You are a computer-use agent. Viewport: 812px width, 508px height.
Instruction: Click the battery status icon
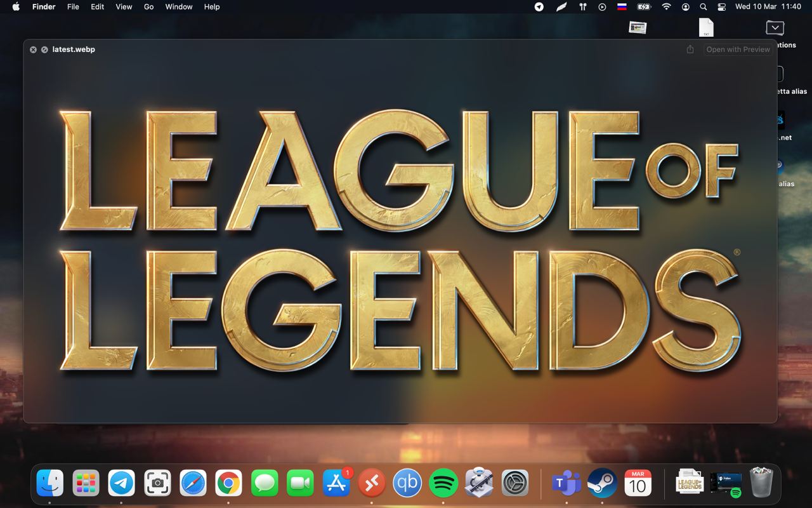pyautogui.click(x=644, y=7)
